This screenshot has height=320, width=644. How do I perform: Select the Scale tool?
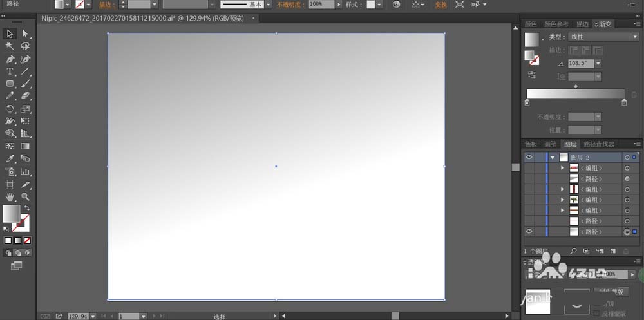point(26,109)
